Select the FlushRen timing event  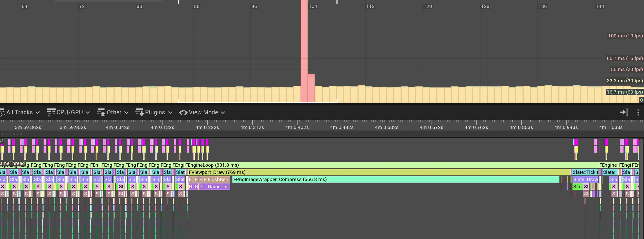(218, 180)
